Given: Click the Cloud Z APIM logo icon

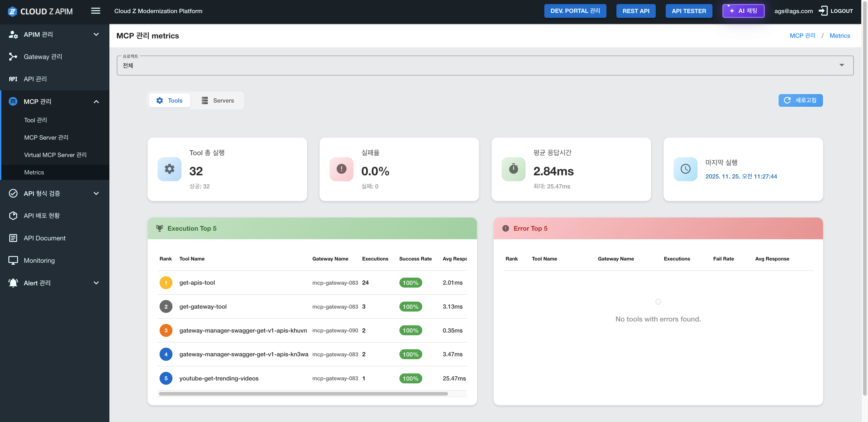Looking at the screenshot, I should click(x=12, y=12).
